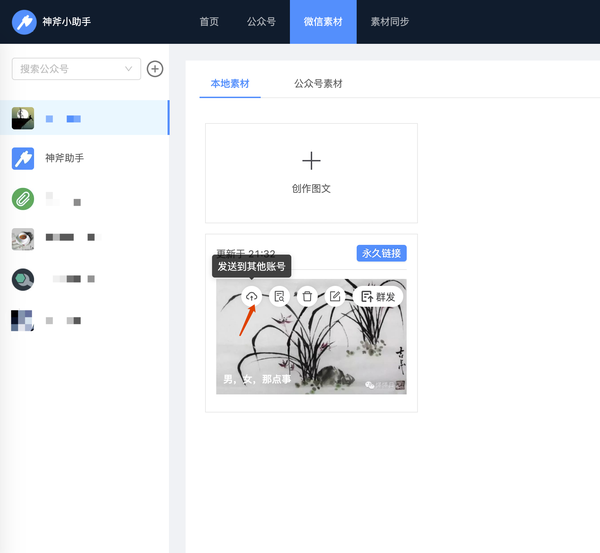Click the 创作图文 plus card
This screenshot has width=600, height=553.
click(311, 173)
